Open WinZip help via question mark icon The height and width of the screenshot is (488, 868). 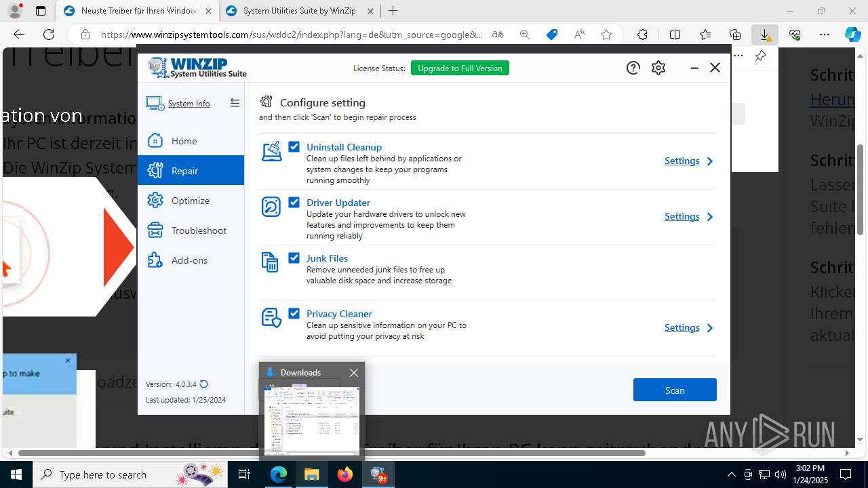pos(633,68)
